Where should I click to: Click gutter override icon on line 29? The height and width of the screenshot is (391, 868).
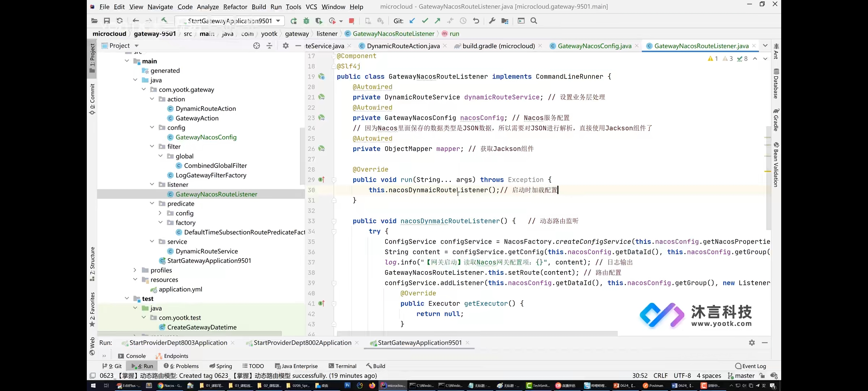click(x=321, y=180)
